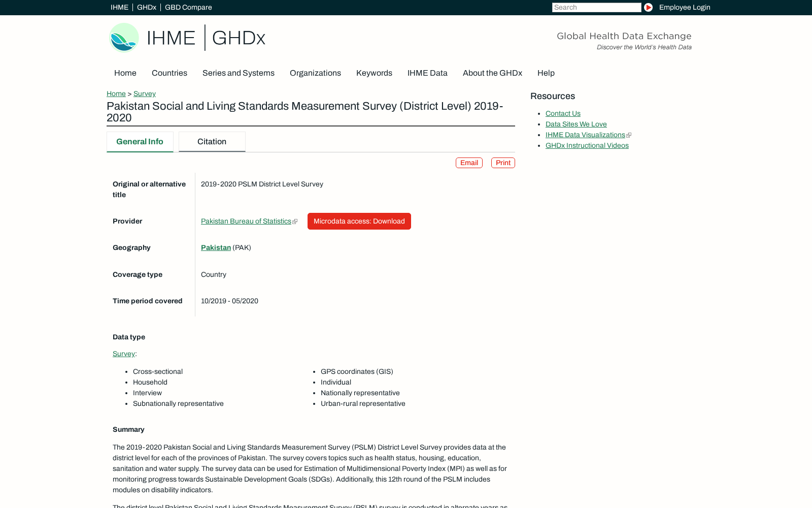This screenshot has height=508, width=812.
Task: Click the GHDx wordmark in header
Action: tap(239, 38)
